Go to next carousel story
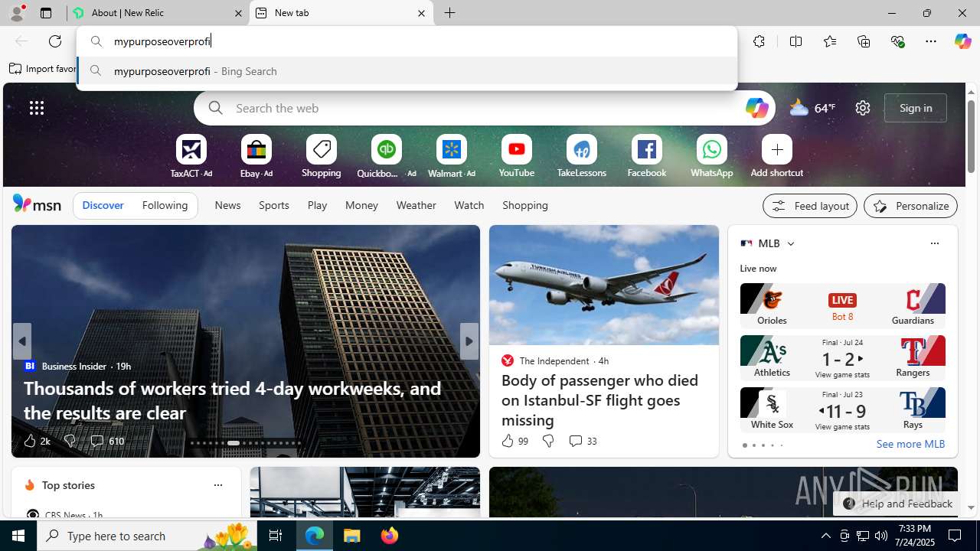980x551 pixels. coord(469,341)
